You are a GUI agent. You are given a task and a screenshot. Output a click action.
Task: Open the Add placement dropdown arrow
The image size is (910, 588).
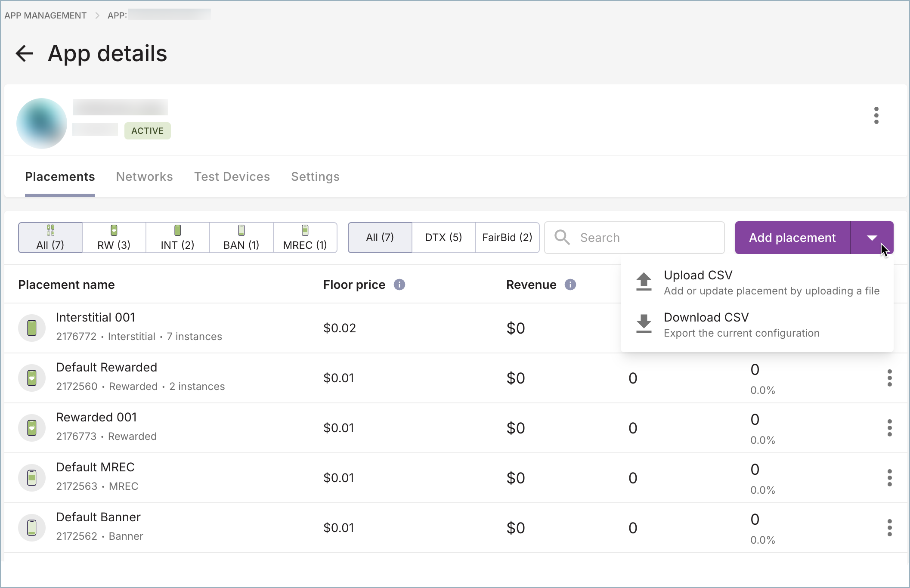(x=872, y=237)
